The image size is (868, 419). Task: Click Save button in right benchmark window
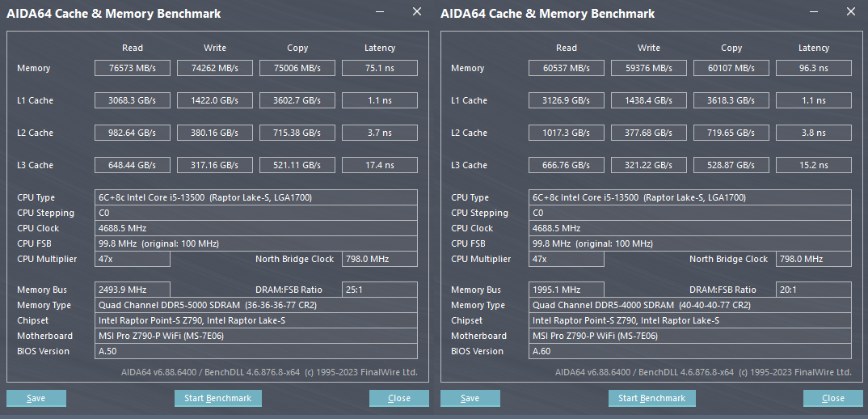coord(470,398)
